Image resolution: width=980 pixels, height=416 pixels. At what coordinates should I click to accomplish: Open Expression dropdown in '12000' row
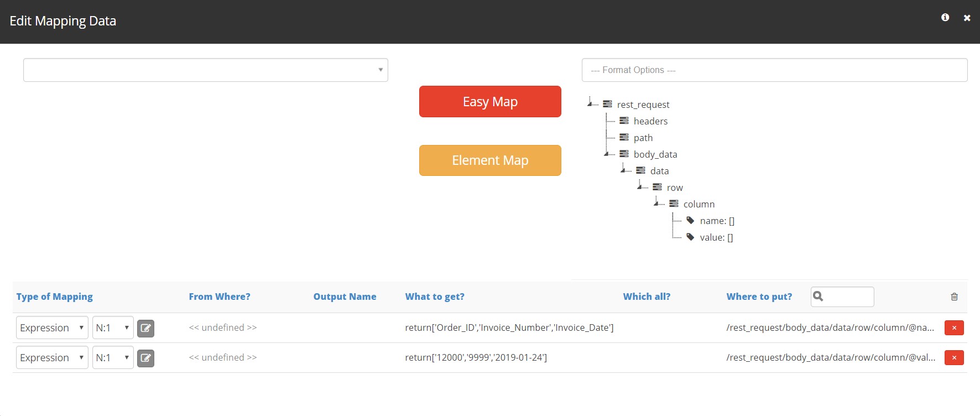pyautogui.click(x=52, y=357)
